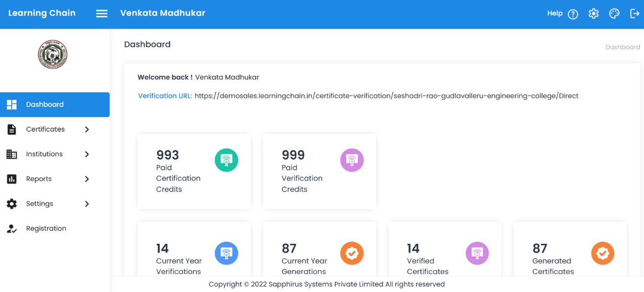
Task: Click the hamburger menu icon
Action: [102, 13]
